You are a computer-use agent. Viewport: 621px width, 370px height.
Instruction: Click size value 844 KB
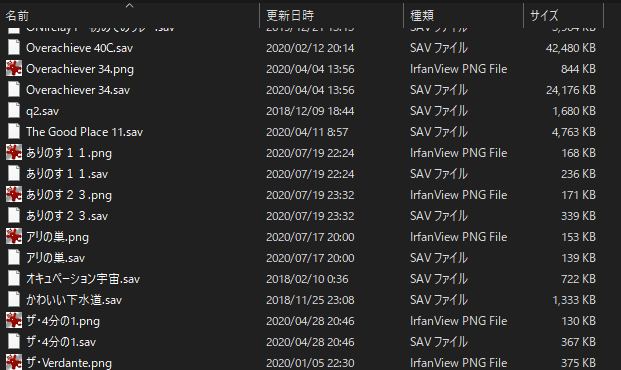tap(578, 69)
